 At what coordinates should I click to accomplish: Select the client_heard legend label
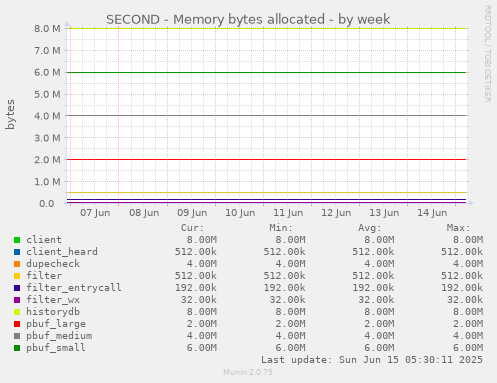(62, 252)
